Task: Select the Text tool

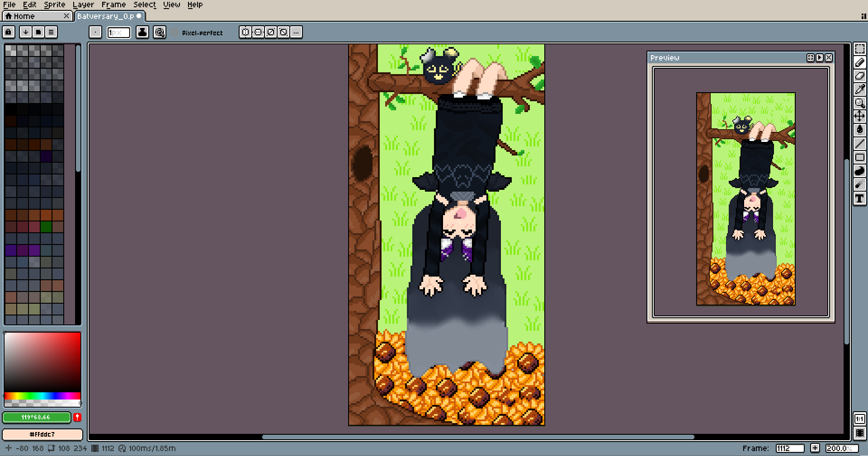Action: [859, 198]
